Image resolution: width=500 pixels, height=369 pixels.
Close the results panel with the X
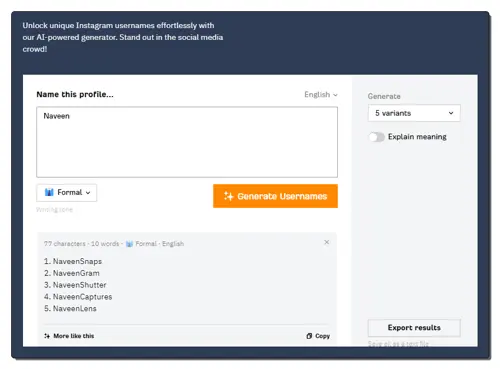327,242
